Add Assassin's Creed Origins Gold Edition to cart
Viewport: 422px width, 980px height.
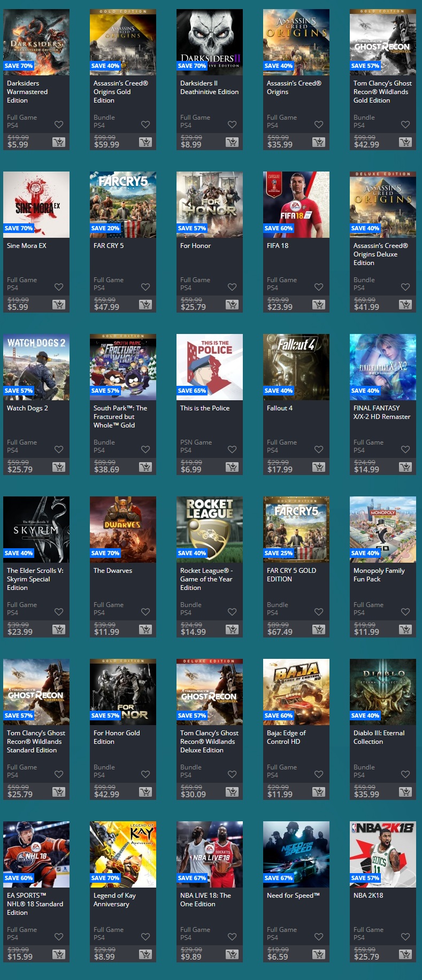pyautogui.click(x=145, y=142)
